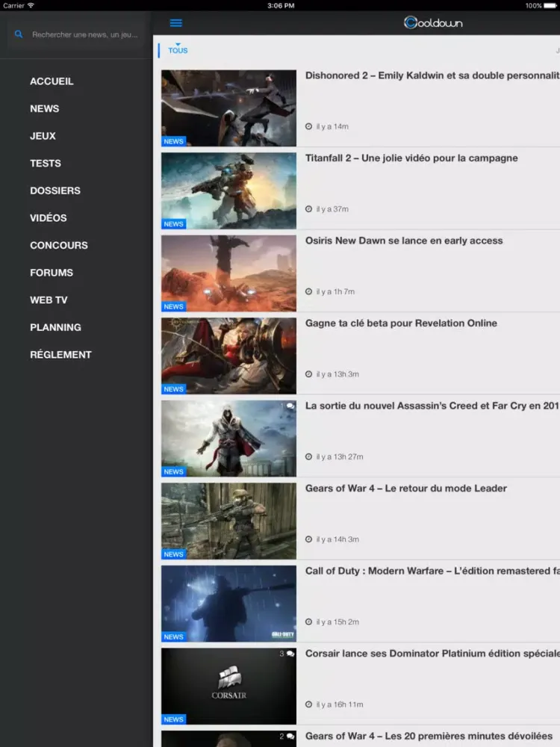Open WEB TV in the side menu

coord(49,300)
